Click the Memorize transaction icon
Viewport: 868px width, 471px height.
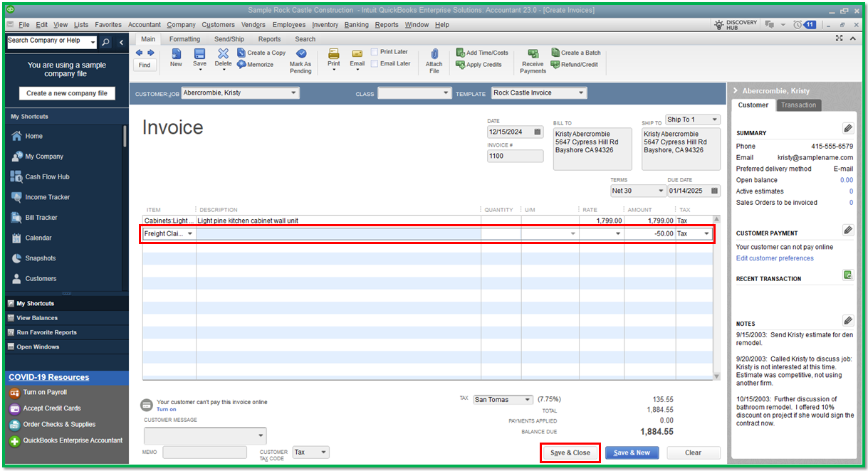256,65
